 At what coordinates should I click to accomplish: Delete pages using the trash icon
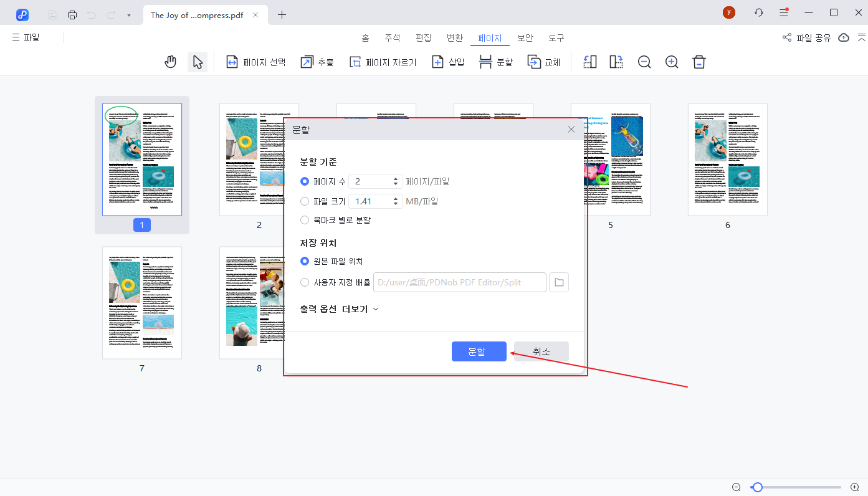point(699,62)
